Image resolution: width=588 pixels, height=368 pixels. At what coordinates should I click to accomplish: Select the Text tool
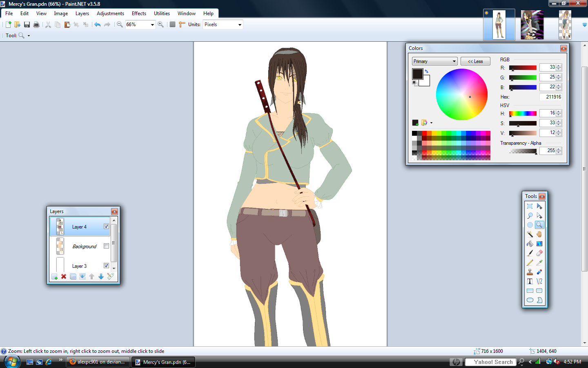pyautogui.click(x=530, y=281)
